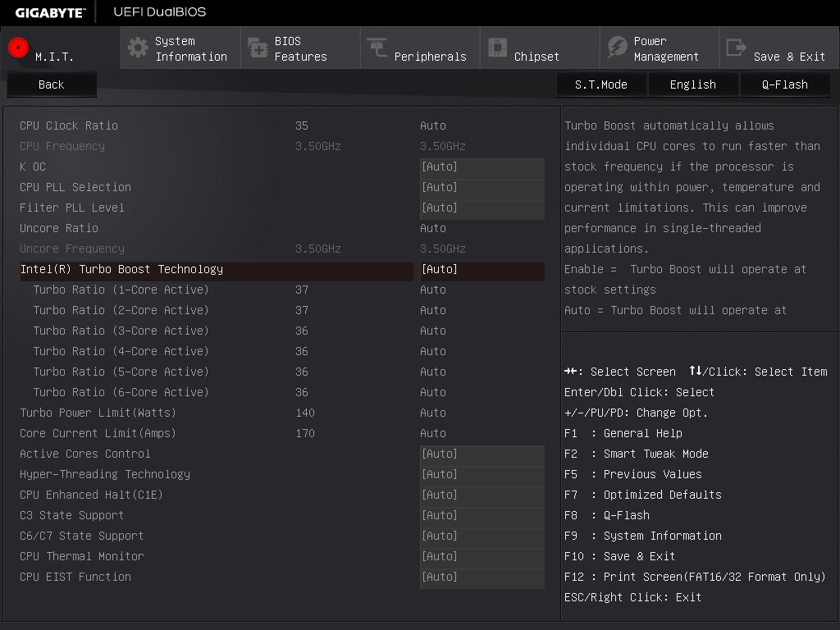Click the CPU Thermal Monitor label

pyautogui.click(x=82, y=557)
